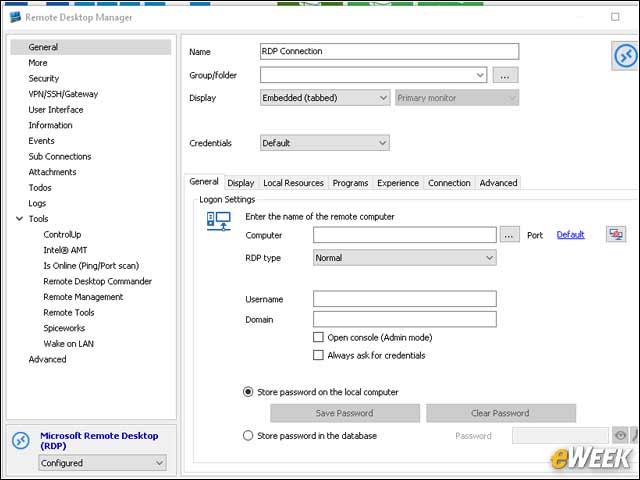Image resolution: width=640 pixels, height=480 pixels.
Task: Open the Primary monitor dropdown
Action: pos(457,98)
